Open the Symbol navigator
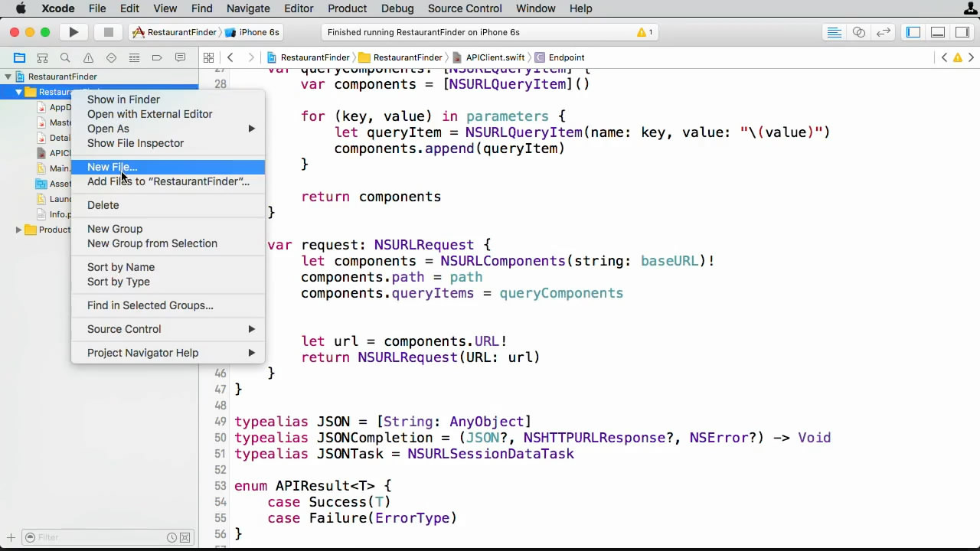Screen dimensions: 980x551 point(42,57)
